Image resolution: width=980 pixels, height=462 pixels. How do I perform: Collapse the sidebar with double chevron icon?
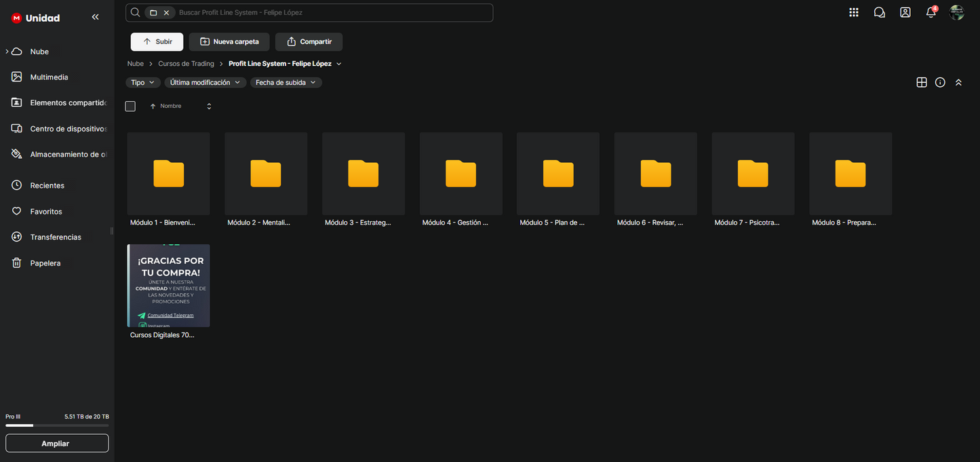(x=95, y=17)
